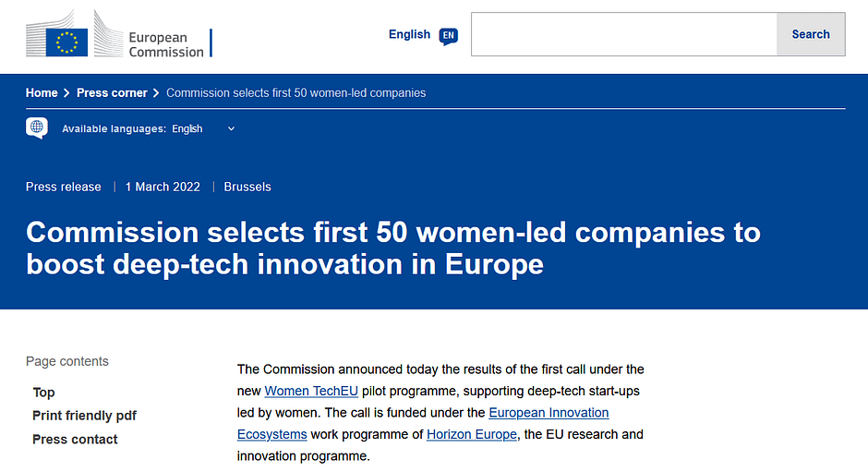Screen dimensions: 868x472
Task: Click the EN language badge icon
Action: [x=449, y=36]
